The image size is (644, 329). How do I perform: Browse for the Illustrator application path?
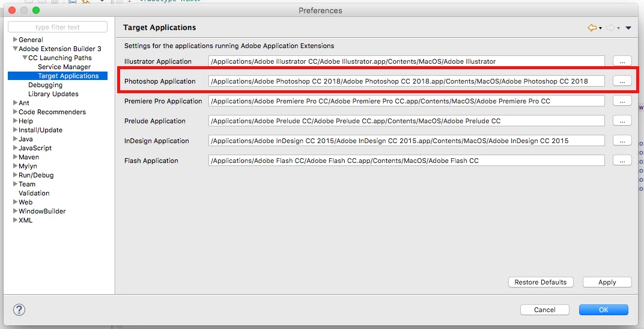tap(622, 61)
